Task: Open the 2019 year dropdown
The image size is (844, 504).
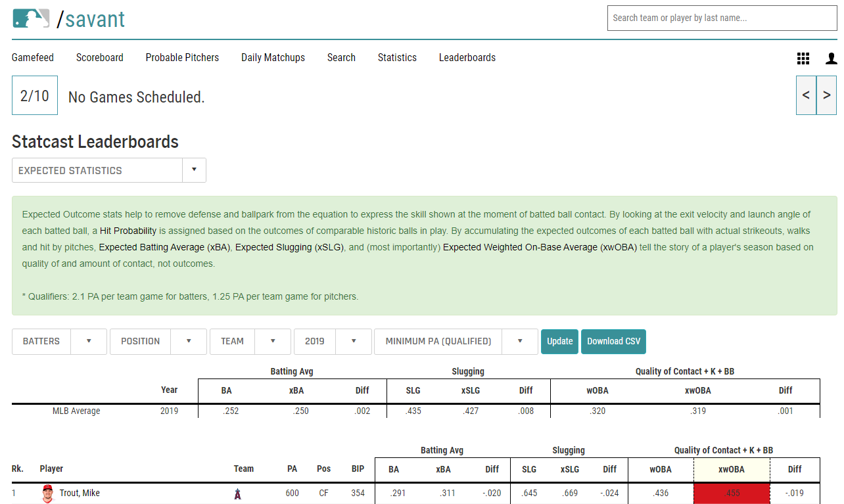Action: (333, 342)
